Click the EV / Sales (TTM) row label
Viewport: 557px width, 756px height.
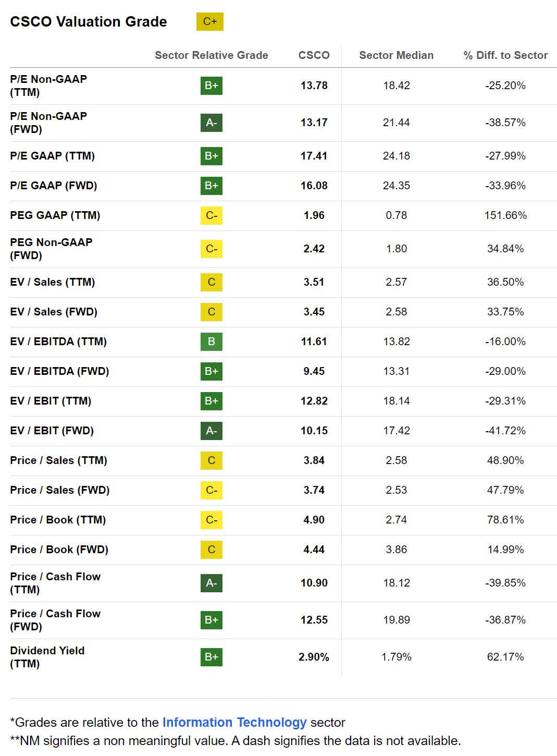53,282
